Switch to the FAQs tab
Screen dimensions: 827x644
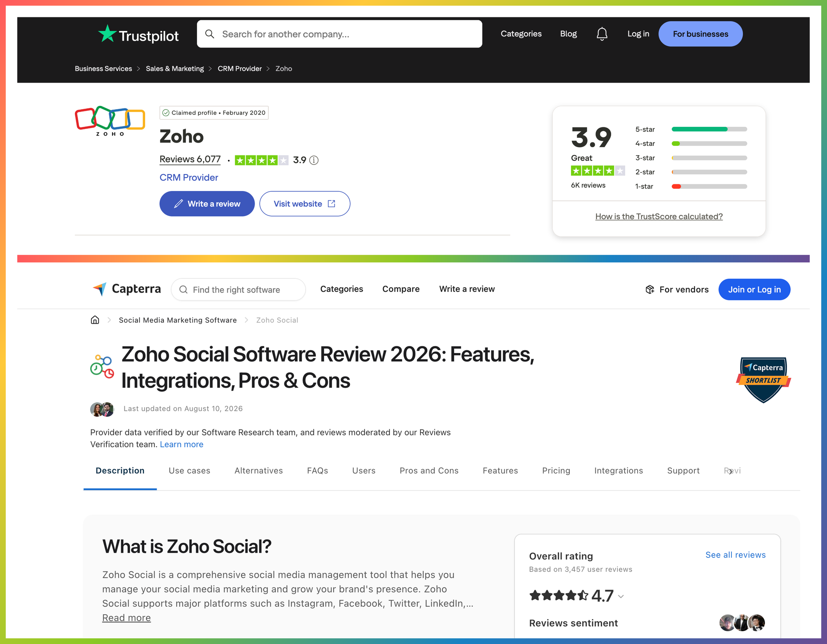tap(318, 471)
